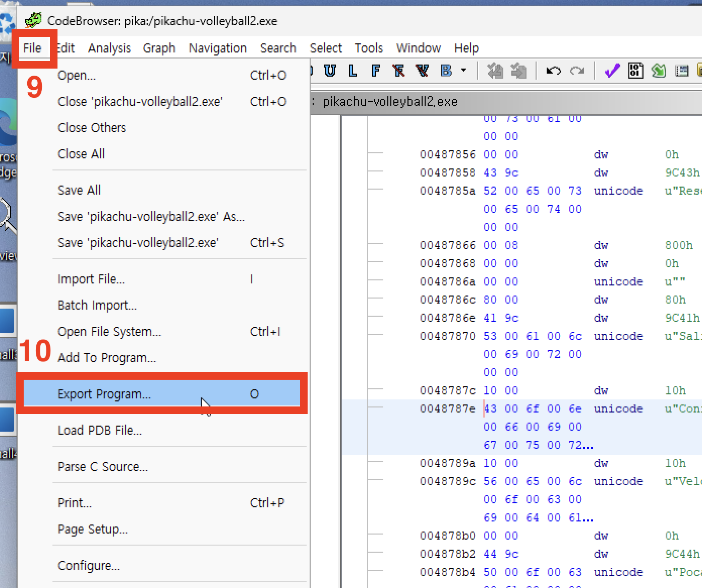The height and width of the screenshot is (588, 702).
Task: Select the U navigate-to-undefined toolbar icon
Action: [x=330, y=71]
